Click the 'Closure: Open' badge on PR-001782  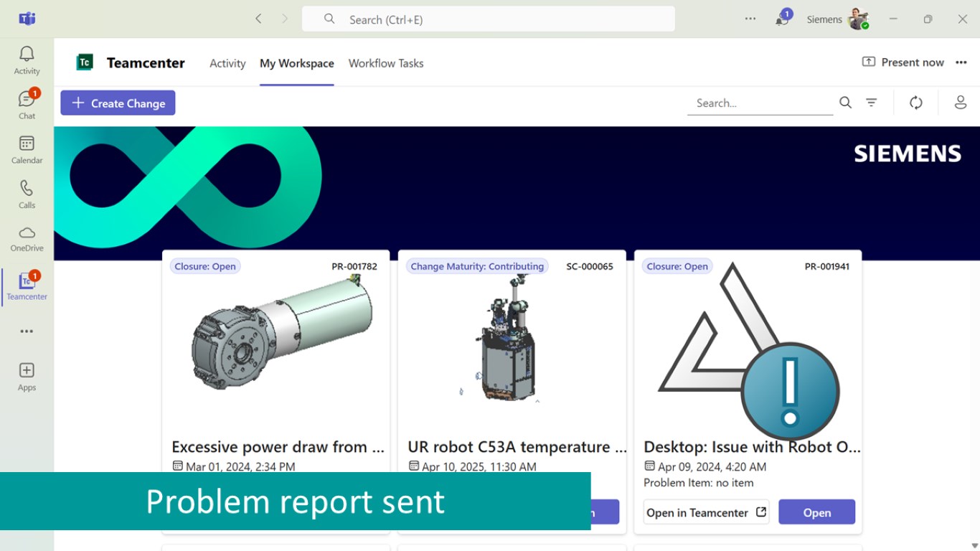pos(205,266)
